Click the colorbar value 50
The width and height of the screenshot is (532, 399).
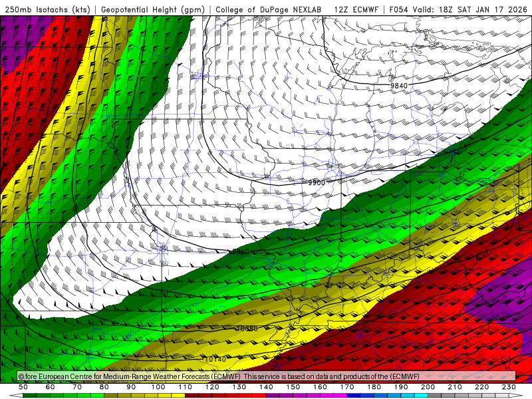coord(23,387)
